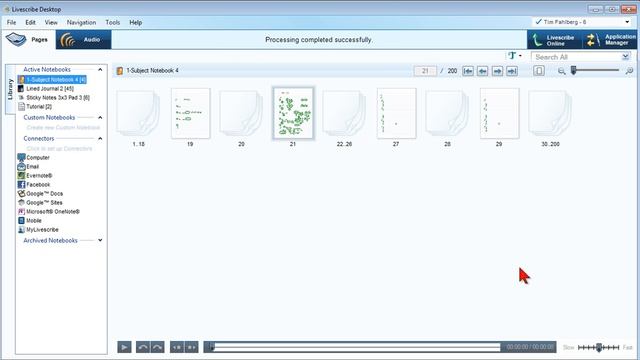This screenshot has width=640, height=360.
Task: Select the Email connector
Action: (28, 167)
